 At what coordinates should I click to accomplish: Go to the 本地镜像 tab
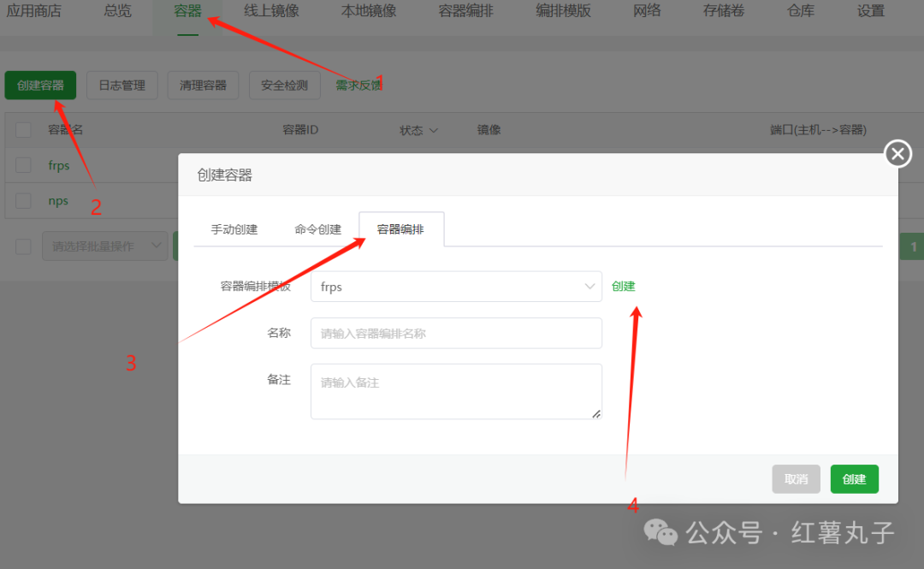point(368,11)
